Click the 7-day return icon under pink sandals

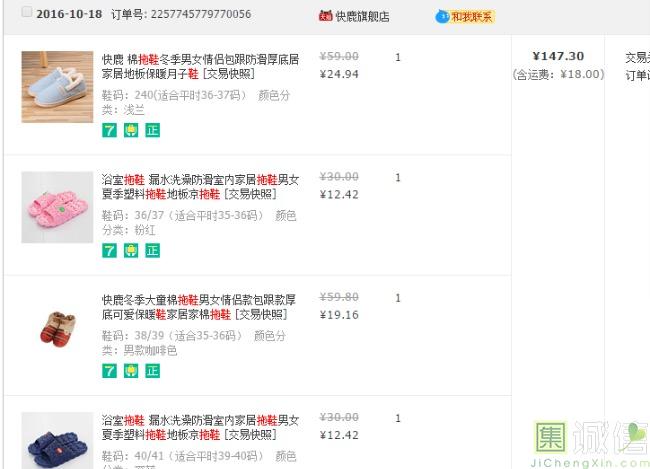coord(109,251)
